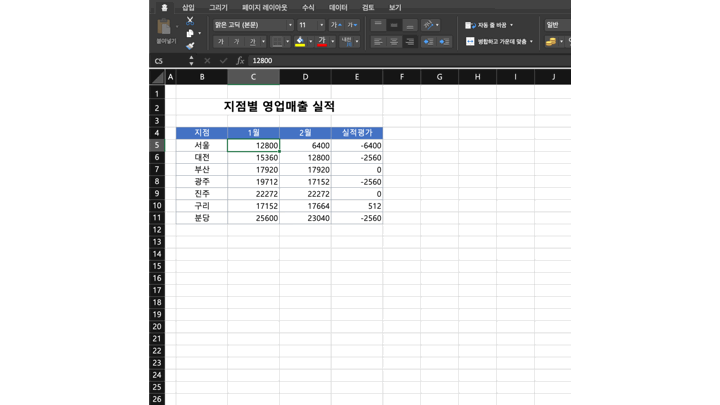
Task: Align cell text left
Action: 378,42
